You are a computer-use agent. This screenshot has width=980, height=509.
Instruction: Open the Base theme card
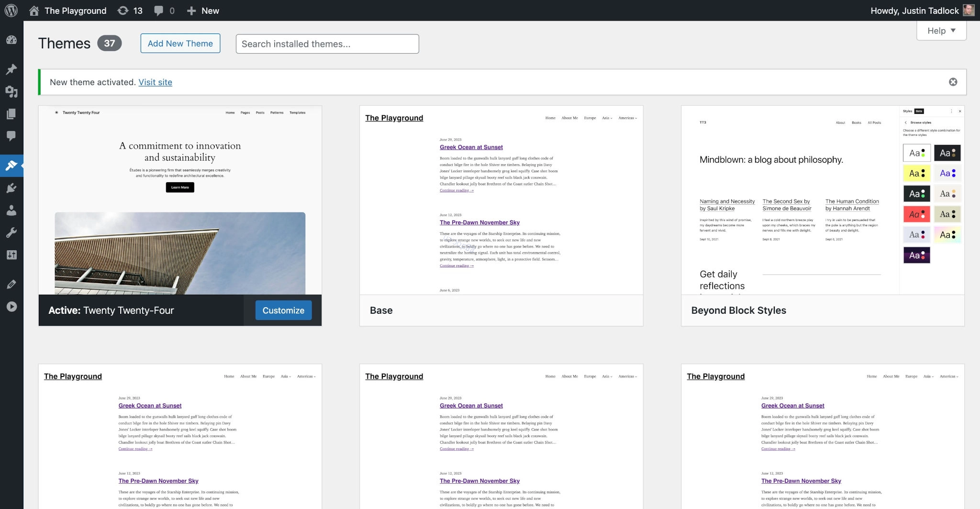coord(501,216)
